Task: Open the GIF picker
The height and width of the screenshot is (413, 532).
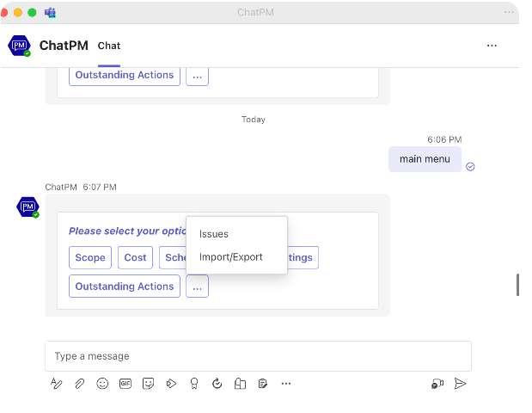Action: point(125,384)
